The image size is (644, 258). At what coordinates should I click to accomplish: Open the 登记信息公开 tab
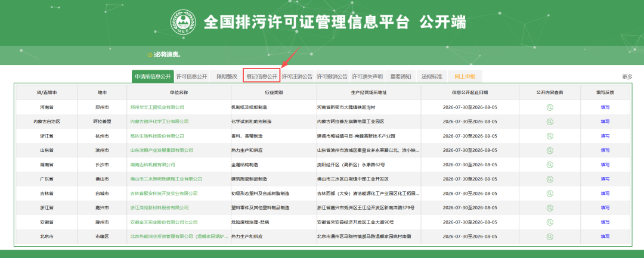coord(262,77)
